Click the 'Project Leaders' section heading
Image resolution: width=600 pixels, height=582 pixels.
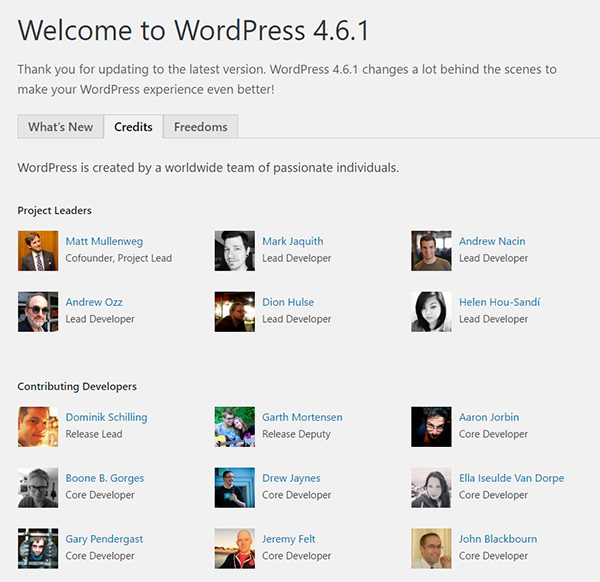(x=54, y=210)
